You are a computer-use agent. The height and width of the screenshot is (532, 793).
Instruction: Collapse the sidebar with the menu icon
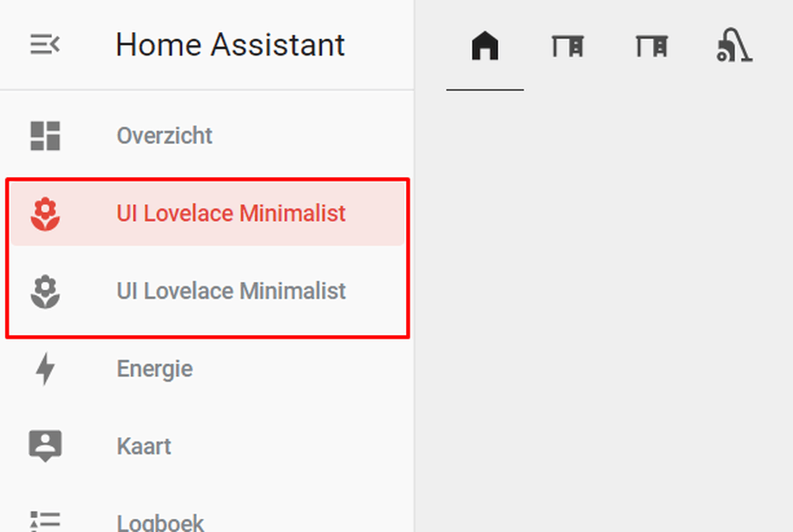pos(44,44)
